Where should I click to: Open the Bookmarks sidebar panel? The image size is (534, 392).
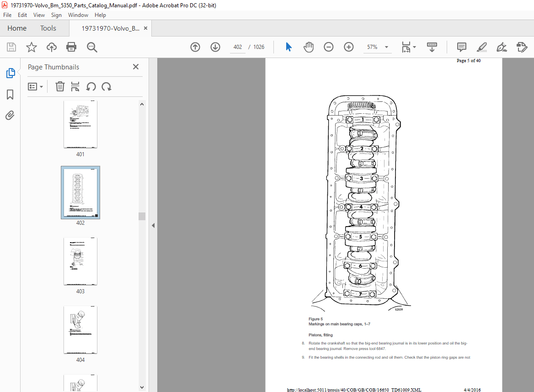tap(10, 95)
